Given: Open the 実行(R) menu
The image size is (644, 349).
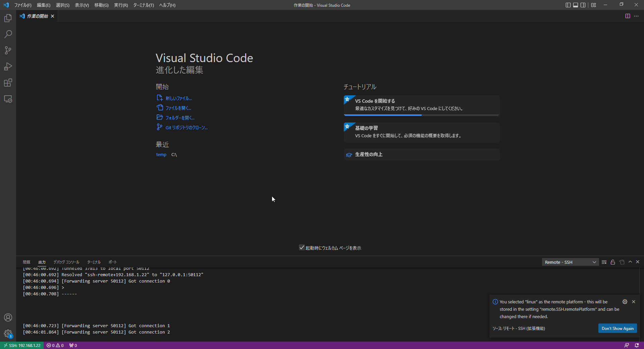Looking at the screenshot, I should 121,5.
